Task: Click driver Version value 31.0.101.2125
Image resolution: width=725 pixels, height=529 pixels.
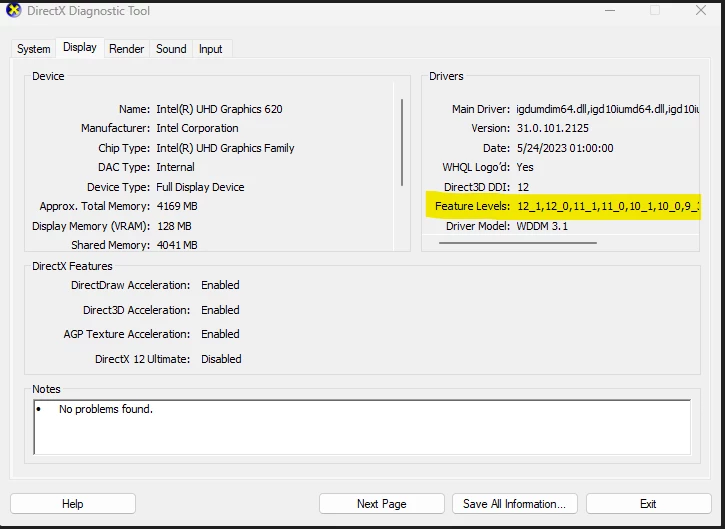Action: click(x=553, y=128)
